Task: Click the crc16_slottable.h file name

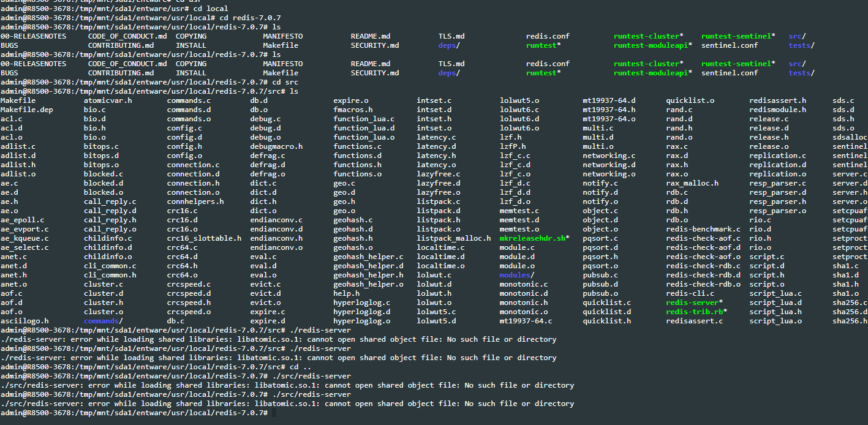Action: (204, 238)
